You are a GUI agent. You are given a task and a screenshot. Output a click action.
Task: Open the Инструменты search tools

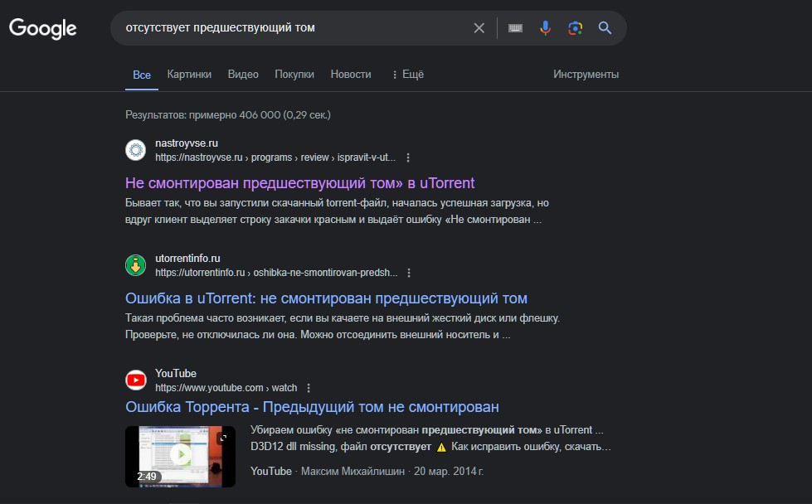pos(586,75)
